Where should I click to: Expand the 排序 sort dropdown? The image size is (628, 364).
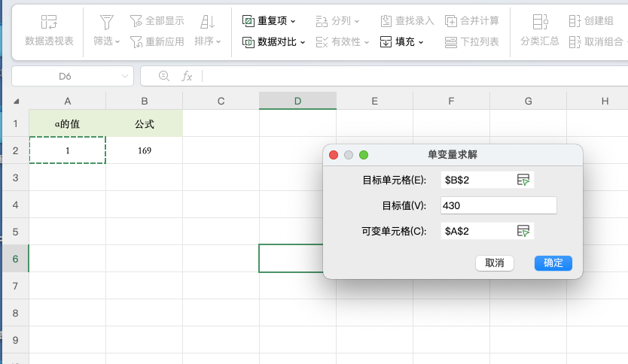click(x=218, y=42)
